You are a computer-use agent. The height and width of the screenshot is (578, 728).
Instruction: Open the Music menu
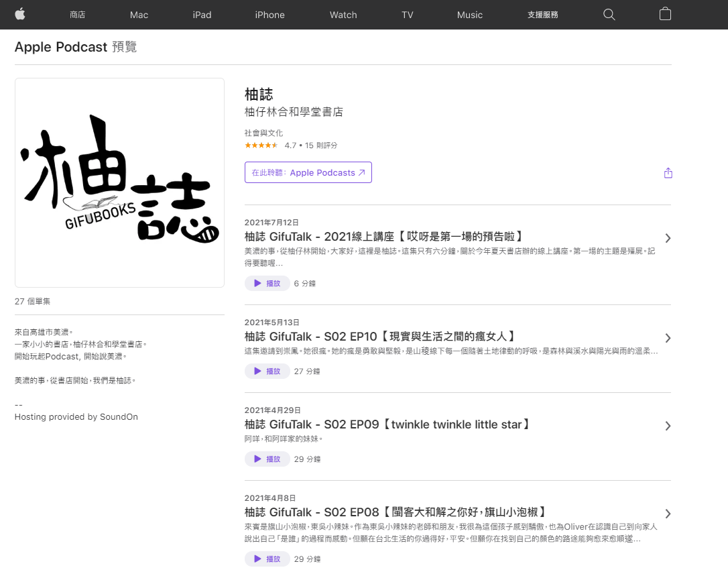[x=470, y=15]
